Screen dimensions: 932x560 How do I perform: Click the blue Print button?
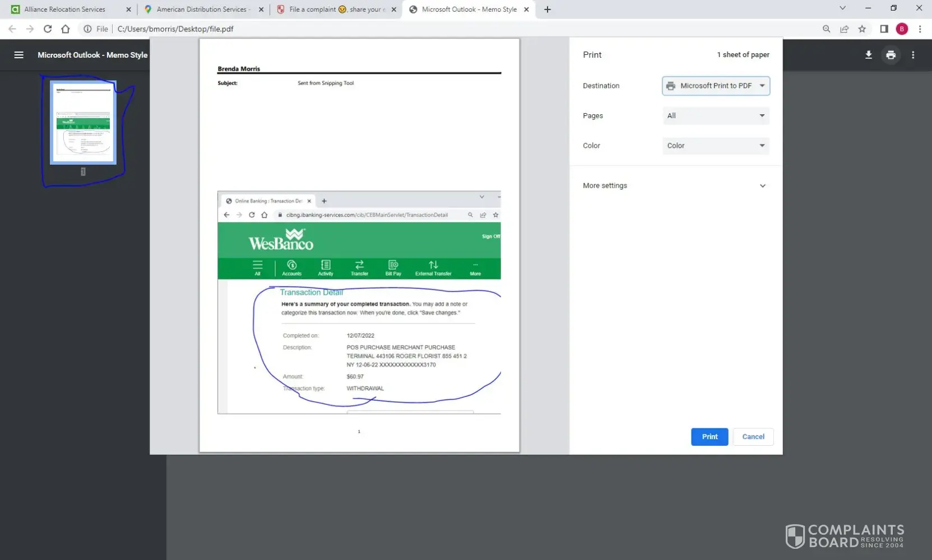[709, 437]
